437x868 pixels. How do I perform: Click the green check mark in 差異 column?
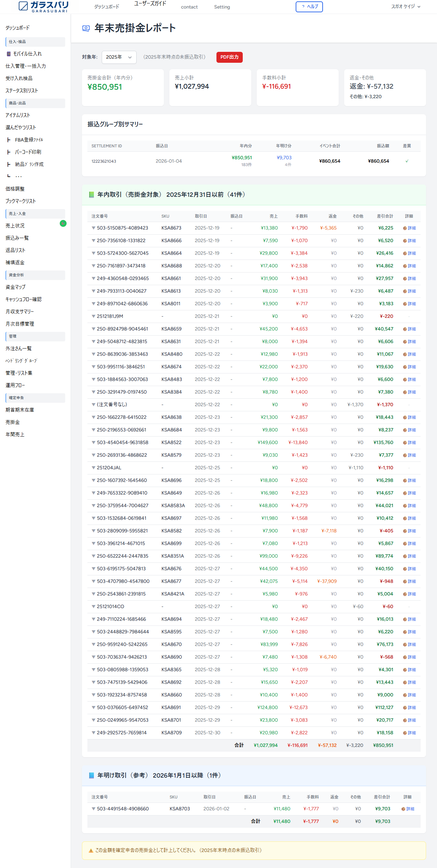click(407, 161)
